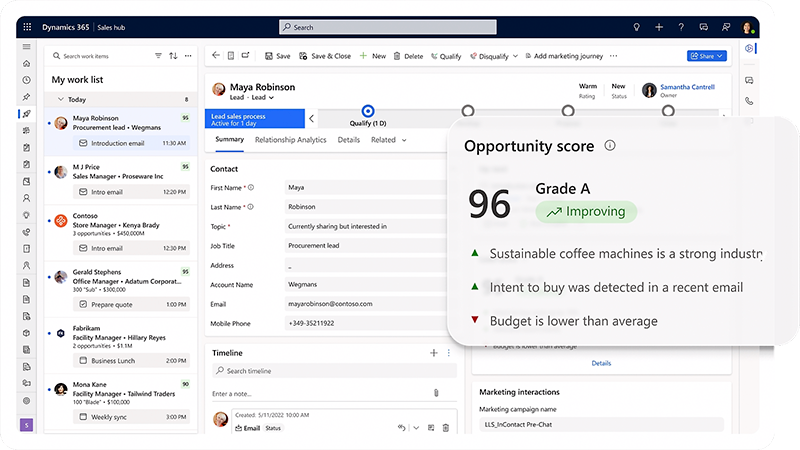Switch to Relationship Analytics tab

(290, 140)
